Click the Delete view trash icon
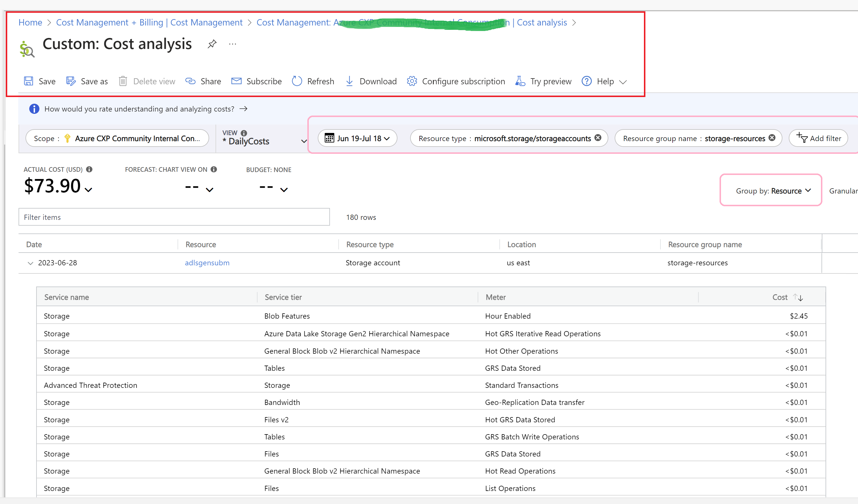Screen dimensions: 858x504 (x=123, y=81)
